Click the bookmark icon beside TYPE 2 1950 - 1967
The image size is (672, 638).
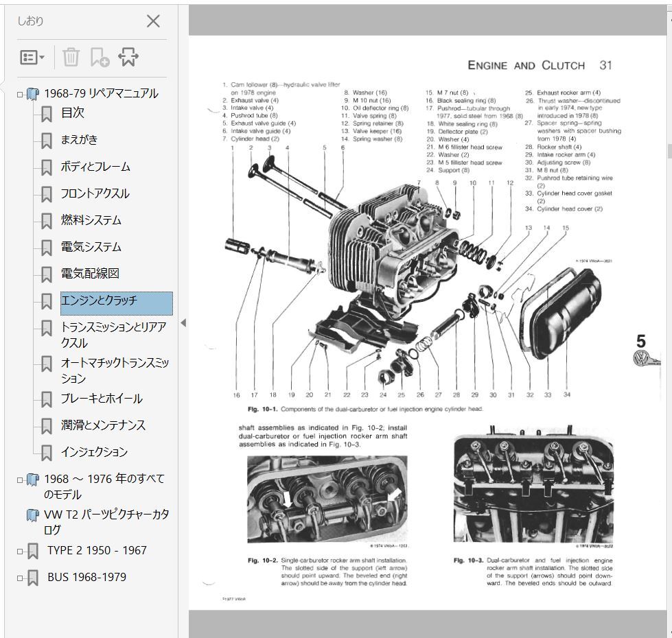[33, 552]
